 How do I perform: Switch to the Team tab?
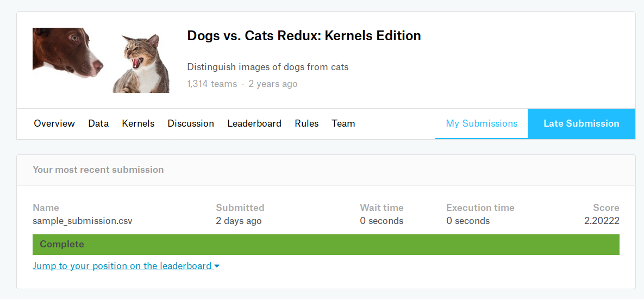tap(343, 123)
